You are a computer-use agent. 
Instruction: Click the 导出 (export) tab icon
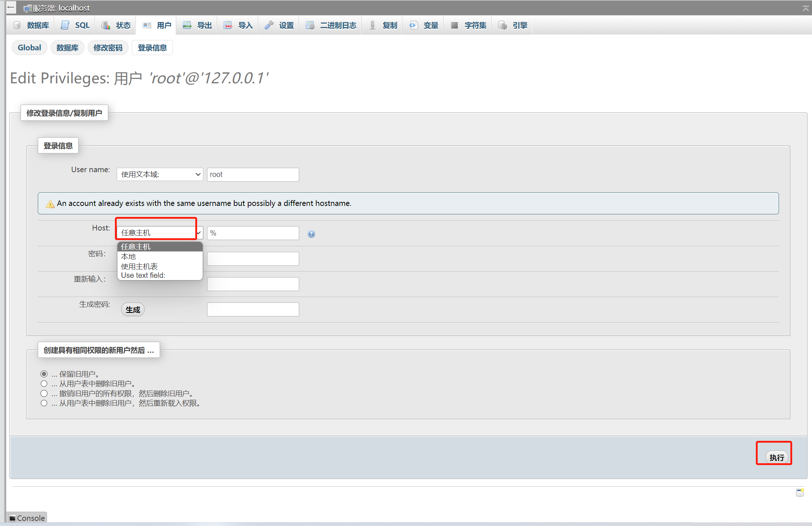pos(187,25)
